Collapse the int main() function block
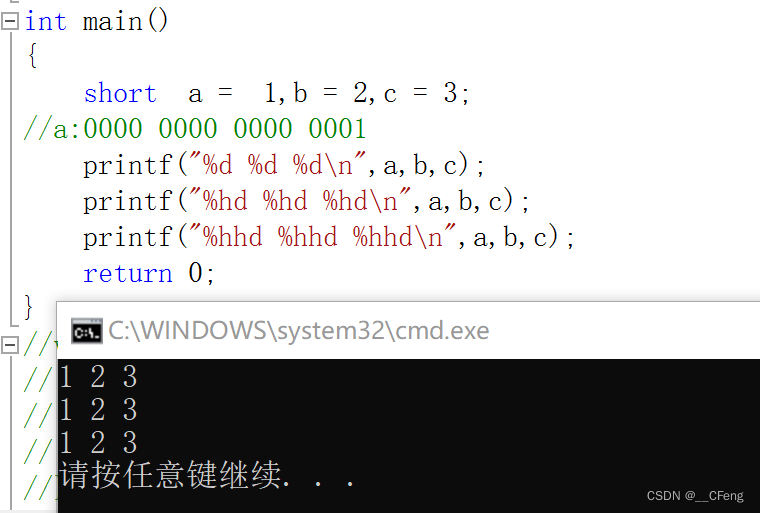This screenshot has height=513, width=760. coord(10,21)
